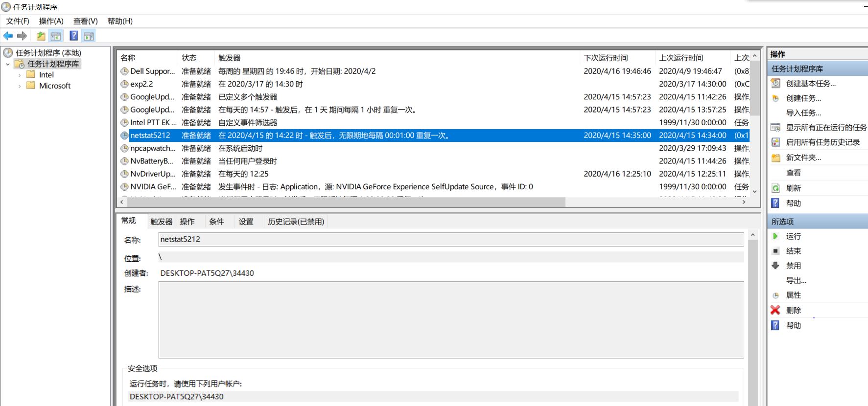Click the 创建任务 icon in the actions pane

coord(775,98)
